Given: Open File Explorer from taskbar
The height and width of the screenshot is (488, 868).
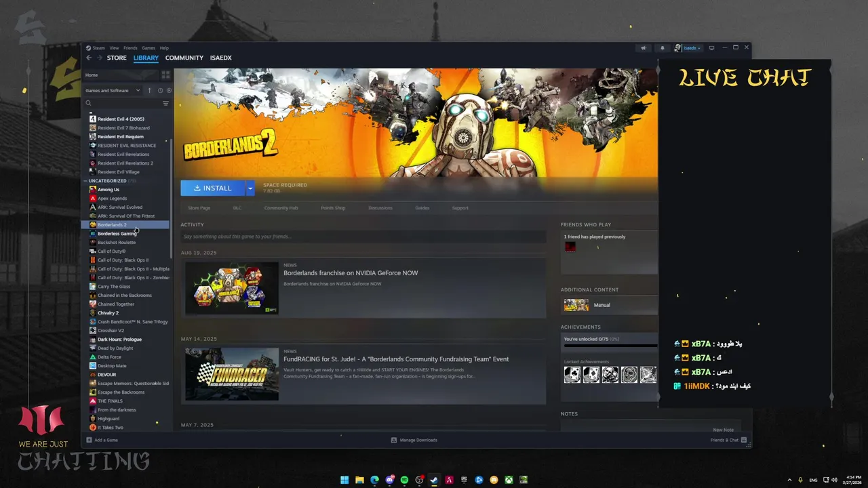Looking at the screenshot, I should click(x=359, y=480).
